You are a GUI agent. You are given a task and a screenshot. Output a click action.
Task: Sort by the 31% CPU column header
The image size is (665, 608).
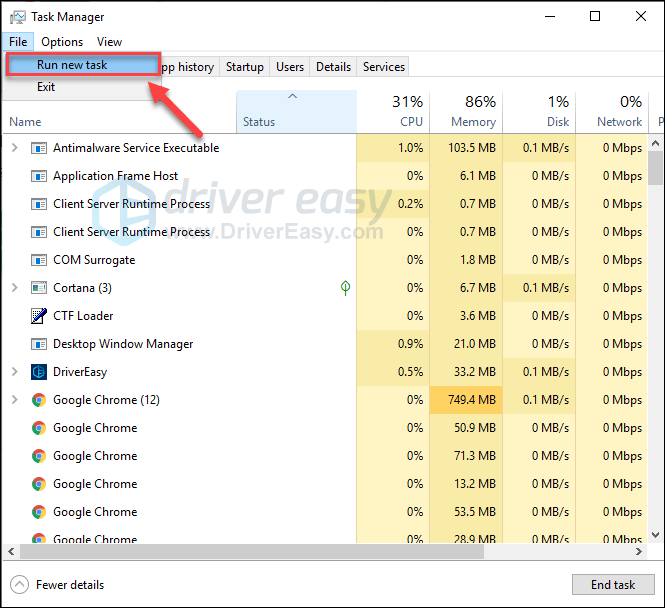pos(393,112)
